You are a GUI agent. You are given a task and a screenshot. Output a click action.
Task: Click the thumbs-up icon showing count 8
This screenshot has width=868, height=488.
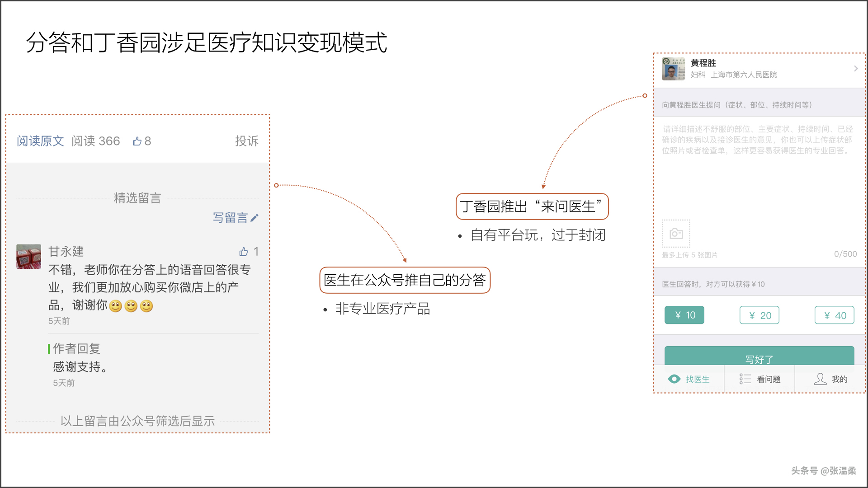coord(137,141)
